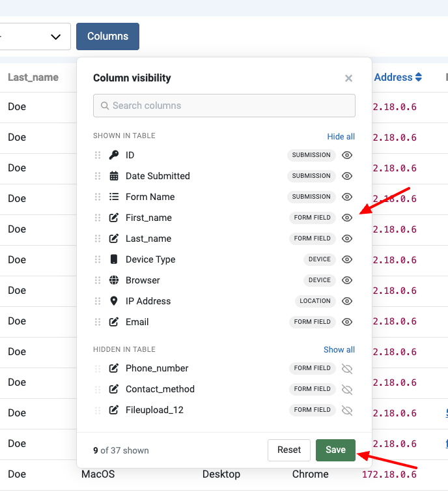Close the Column visibility panel

click(x=348, y=78)
